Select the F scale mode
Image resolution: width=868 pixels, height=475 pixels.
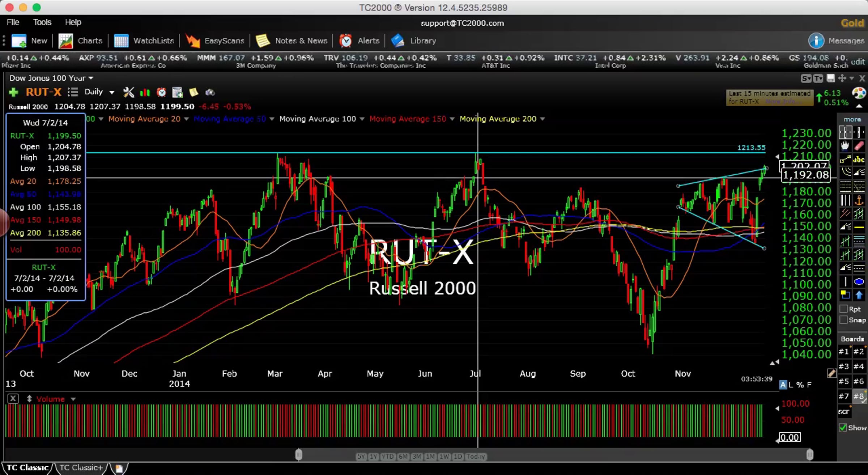tap(809, 385)
